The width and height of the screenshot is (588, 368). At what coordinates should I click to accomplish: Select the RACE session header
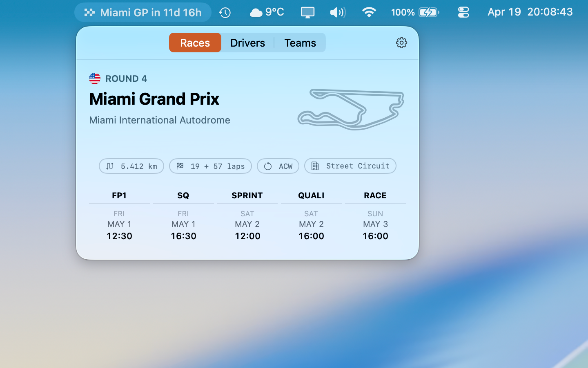tap(375, 195)
